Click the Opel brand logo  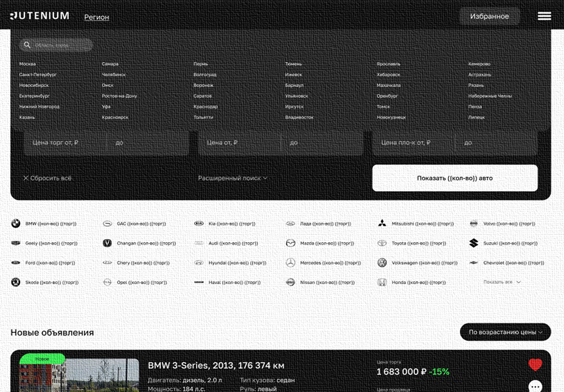point(107,282)
